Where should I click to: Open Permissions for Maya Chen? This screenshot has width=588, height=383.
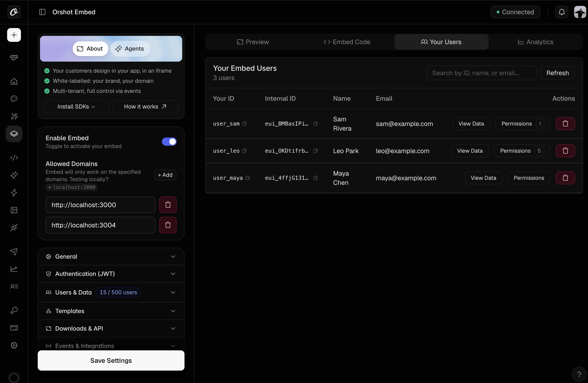coord(529,178)
